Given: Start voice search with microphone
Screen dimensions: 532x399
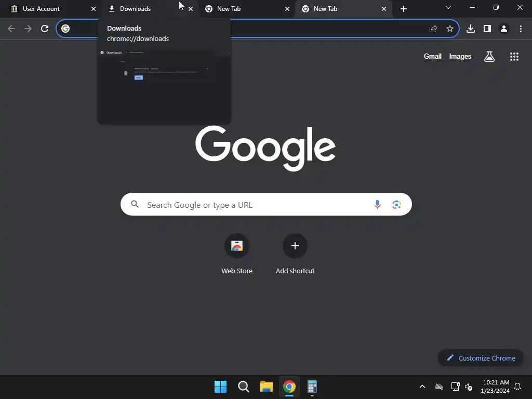Looking at the screenshot, I should point(377,205).
